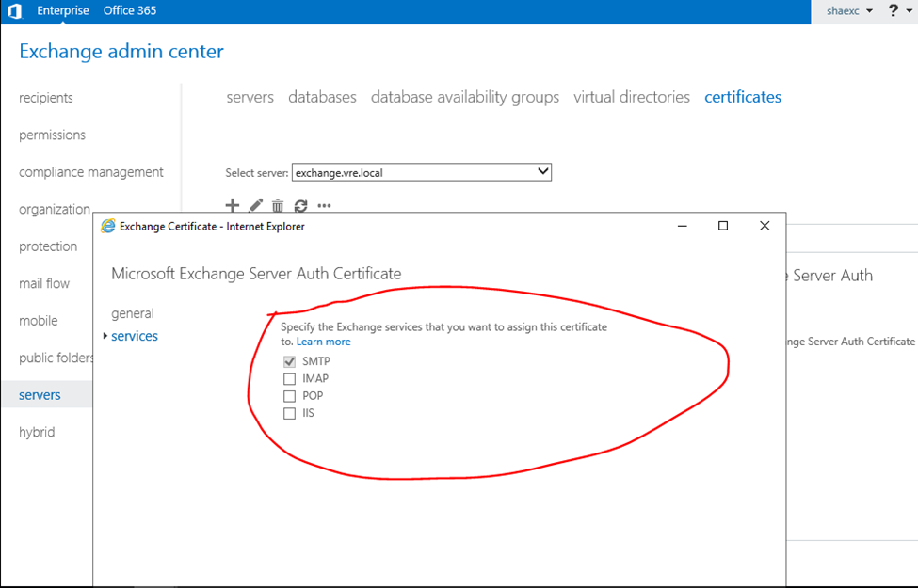Open the Select server dropdown
Viewport: 918px width, 588px height.
point(421,172)
